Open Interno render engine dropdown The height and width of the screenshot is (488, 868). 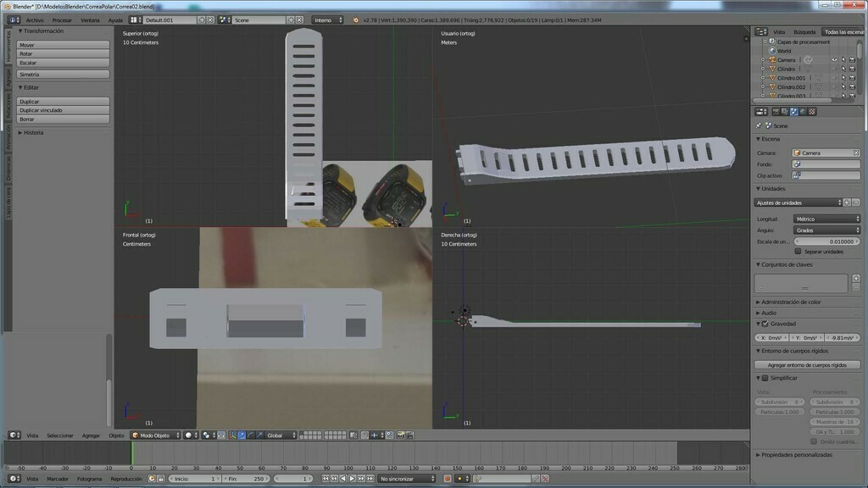point(327,20)
